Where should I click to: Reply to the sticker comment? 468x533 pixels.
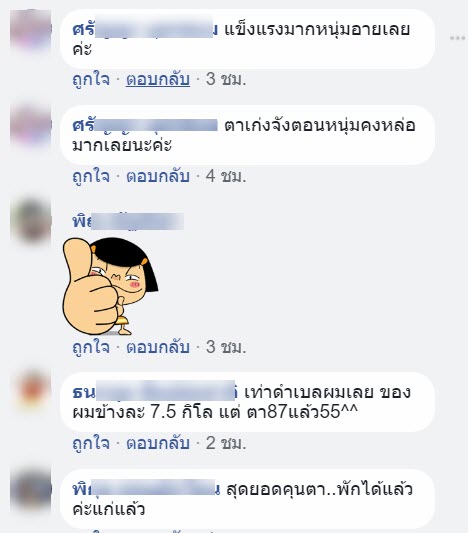point(158,347)
